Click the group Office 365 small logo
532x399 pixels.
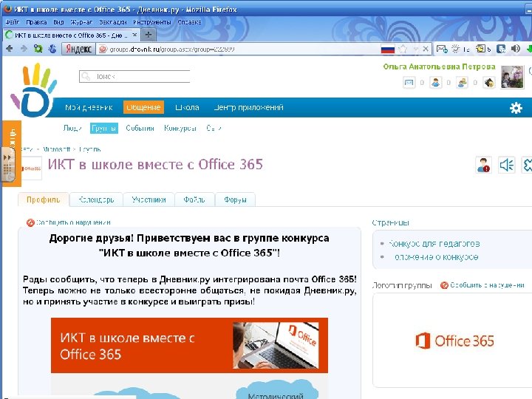tap(32, 168)
